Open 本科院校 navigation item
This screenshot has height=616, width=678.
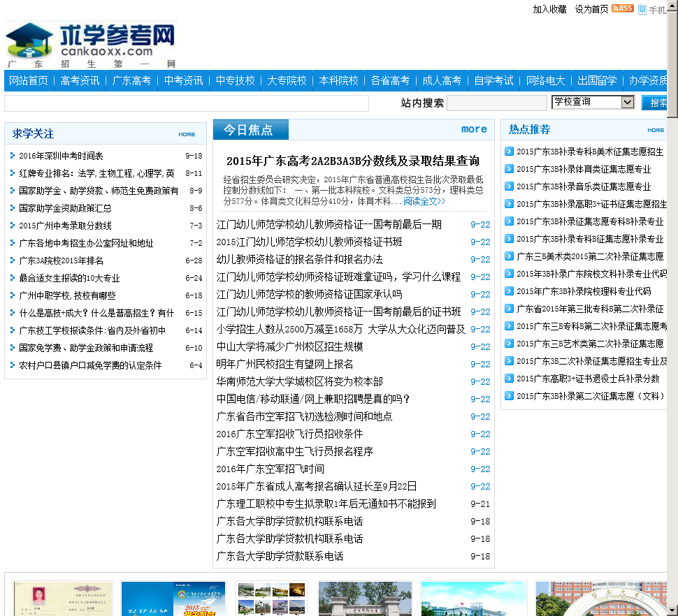point(338,81)
